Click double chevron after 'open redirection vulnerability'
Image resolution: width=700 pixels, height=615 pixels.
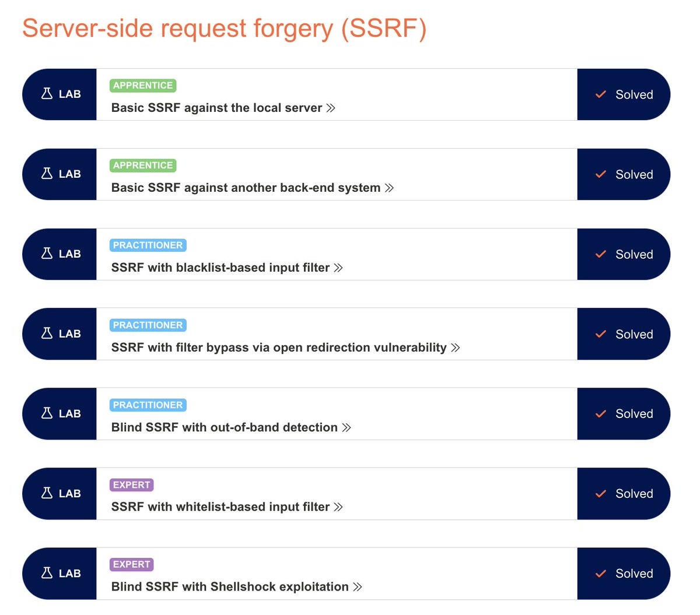point(456,347)
